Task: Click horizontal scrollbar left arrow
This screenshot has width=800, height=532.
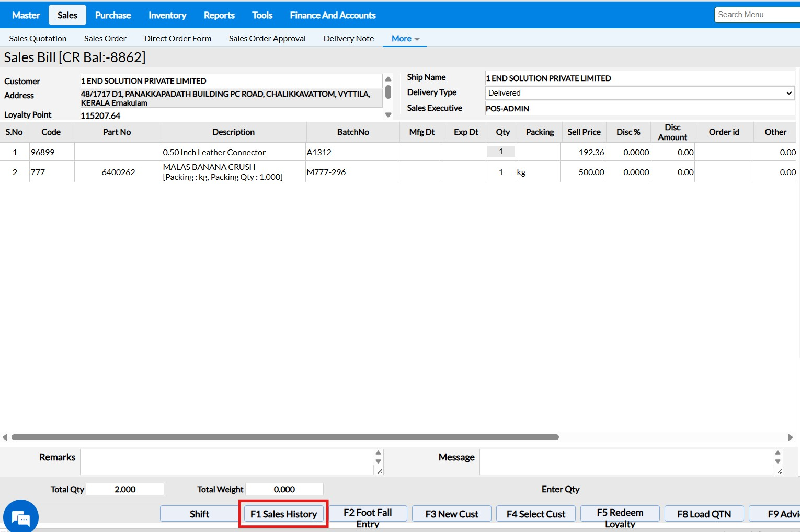Action: coord(5,437)
